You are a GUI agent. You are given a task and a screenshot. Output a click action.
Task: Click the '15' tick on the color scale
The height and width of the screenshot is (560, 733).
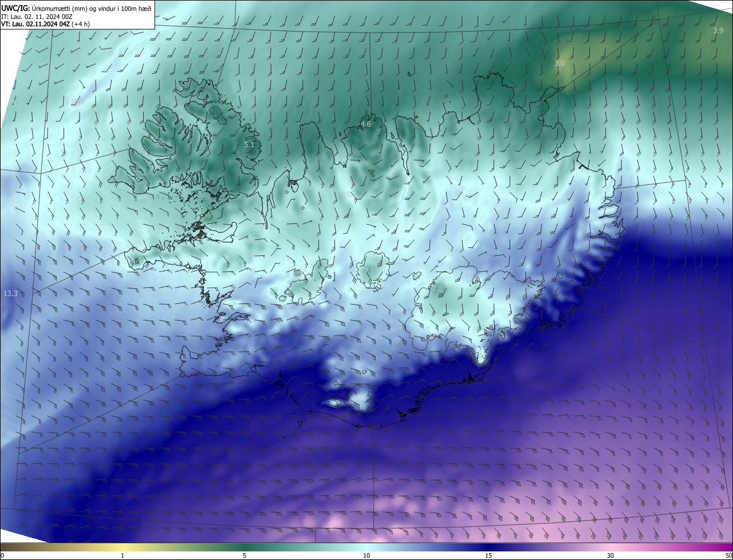[x=488, y=555]
